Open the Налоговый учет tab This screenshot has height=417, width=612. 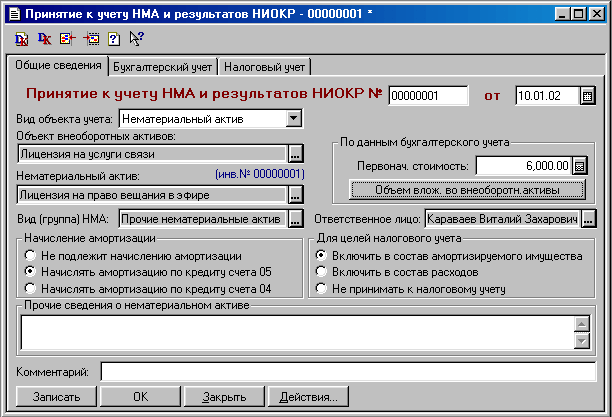click(265, 67)
